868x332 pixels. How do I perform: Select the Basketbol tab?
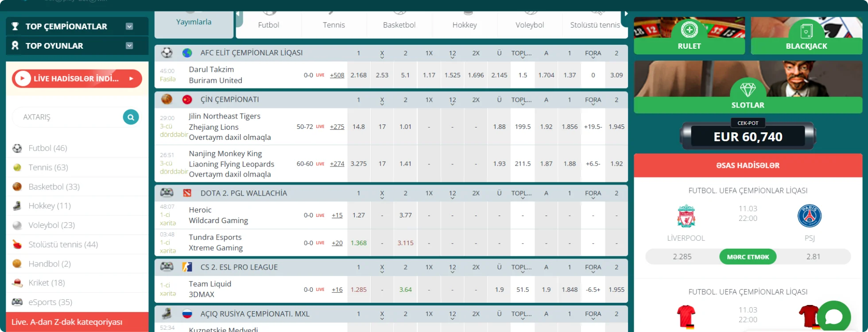coord(399,25)
